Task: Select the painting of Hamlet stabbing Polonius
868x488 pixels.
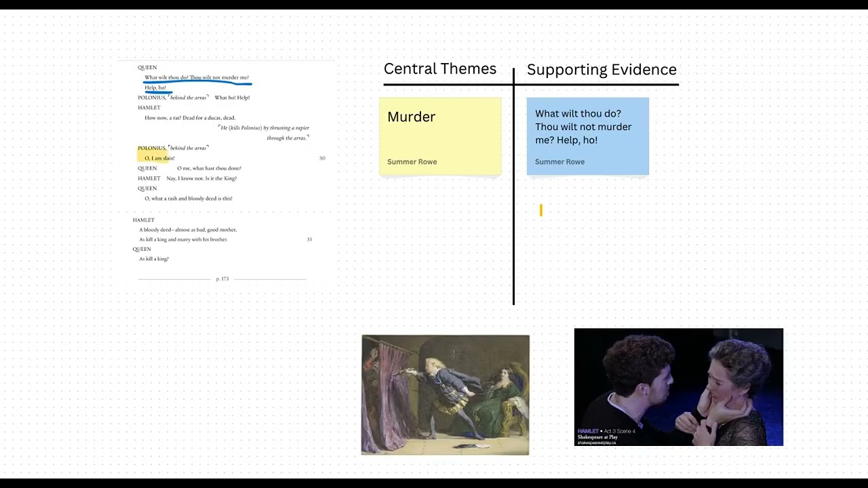Action: [x=446, y=394]
